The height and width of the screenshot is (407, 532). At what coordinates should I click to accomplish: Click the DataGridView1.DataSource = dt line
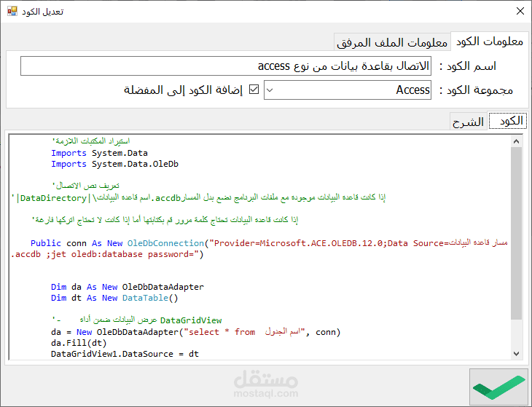pyautogui.click(x=124, y=354)
